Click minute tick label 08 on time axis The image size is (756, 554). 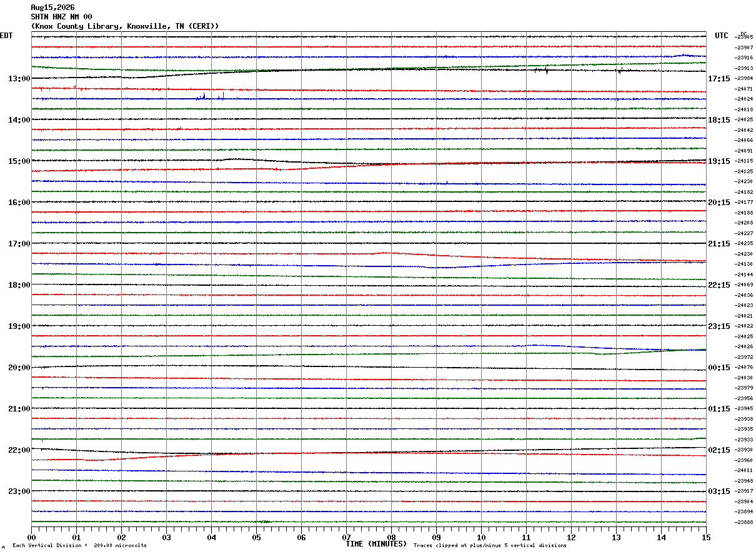(391, 538)
